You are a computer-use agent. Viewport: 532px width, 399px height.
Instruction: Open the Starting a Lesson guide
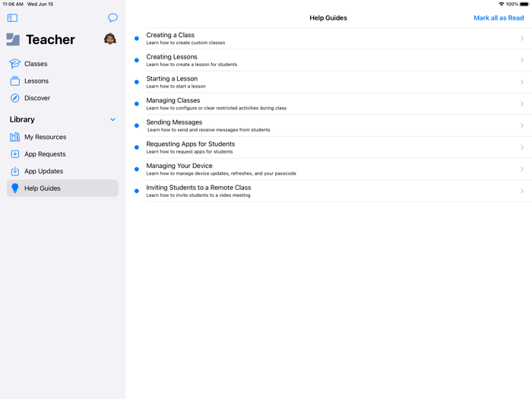pos(328,82)
